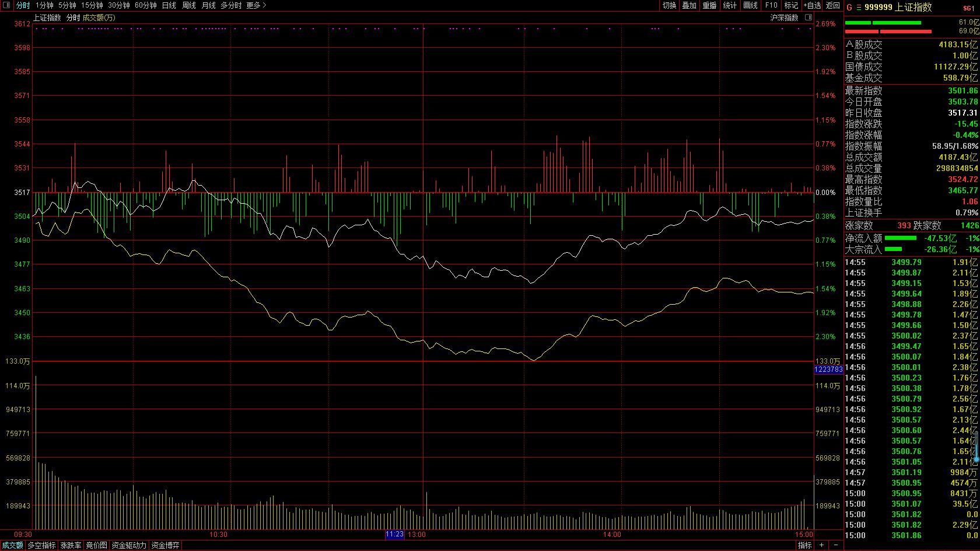Click stock code 999999 in the quote header
The width and height of the screenshot is (980, 551).
coord(878,7)
